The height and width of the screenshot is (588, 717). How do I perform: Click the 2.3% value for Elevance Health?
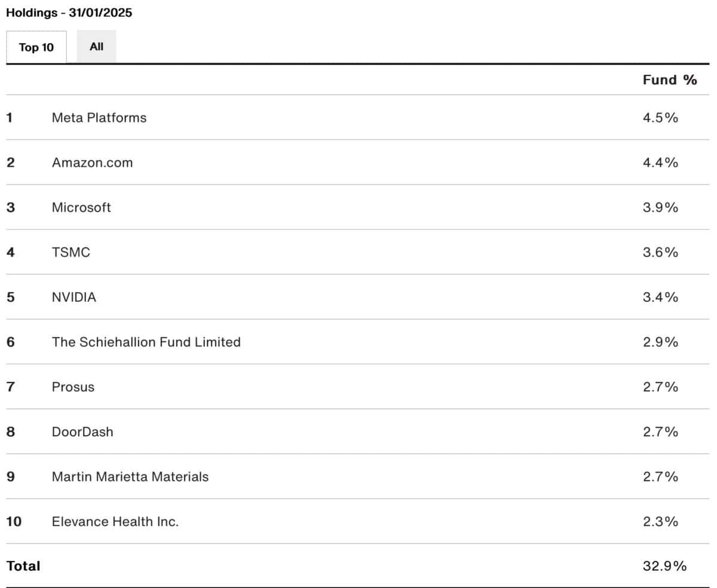[660, 521]
